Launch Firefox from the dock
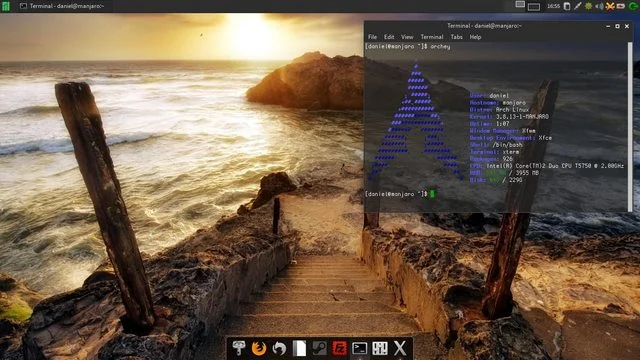Screen dimensions: 640x360 point(259,348)
